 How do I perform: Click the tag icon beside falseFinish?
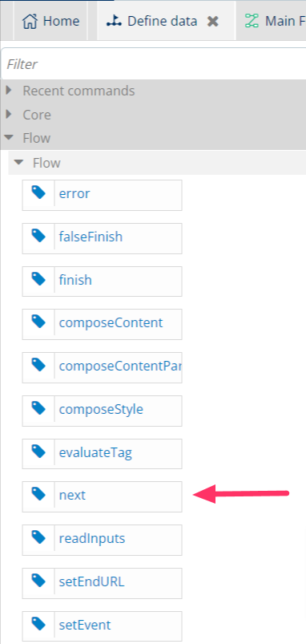click(x=38, y=236)
